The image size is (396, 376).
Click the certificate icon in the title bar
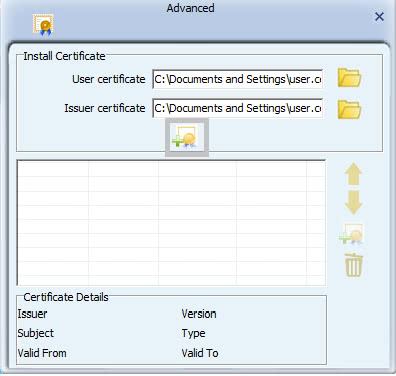click(43, 25)
